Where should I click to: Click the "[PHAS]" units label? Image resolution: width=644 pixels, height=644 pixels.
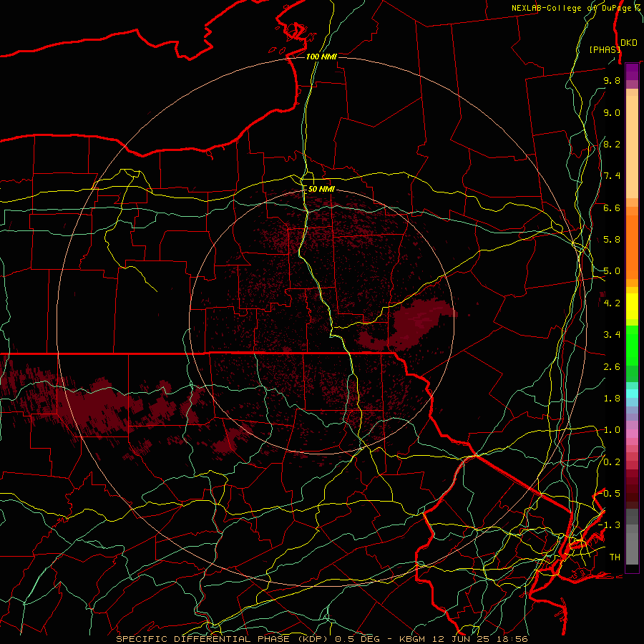coord(605,49)
